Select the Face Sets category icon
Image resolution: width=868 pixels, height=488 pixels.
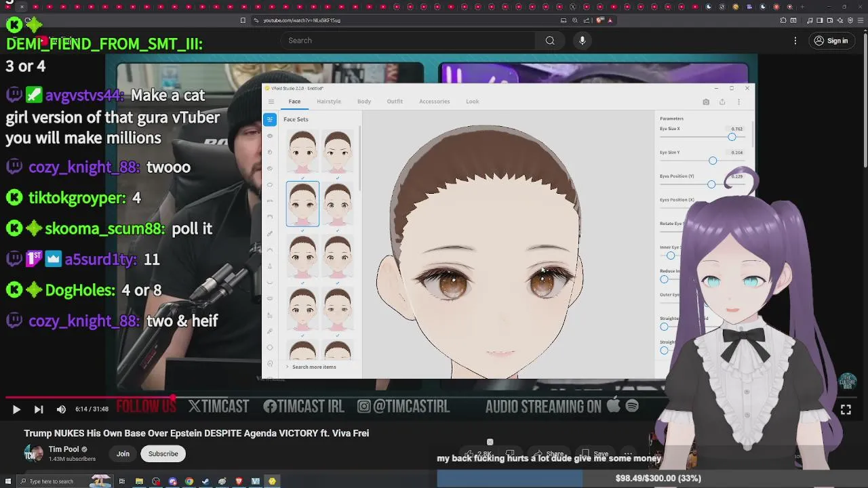pos(270,119)
